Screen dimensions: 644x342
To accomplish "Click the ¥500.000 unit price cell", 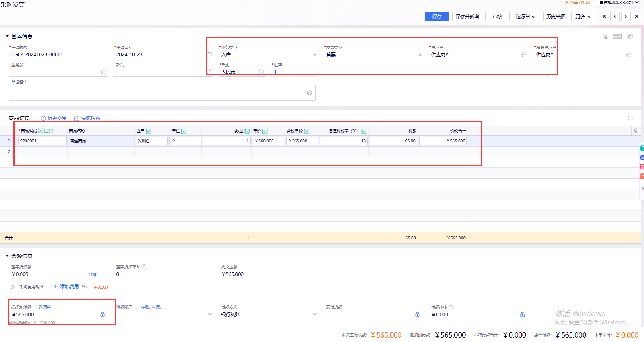I will pyautogui.click(x=268, y=141).
